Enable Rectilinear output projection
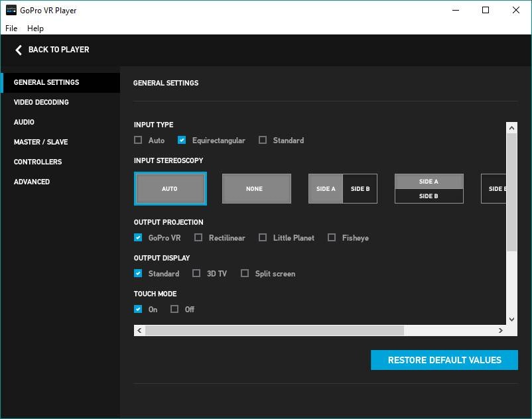The image size is (532, 419). pos(198,237)
